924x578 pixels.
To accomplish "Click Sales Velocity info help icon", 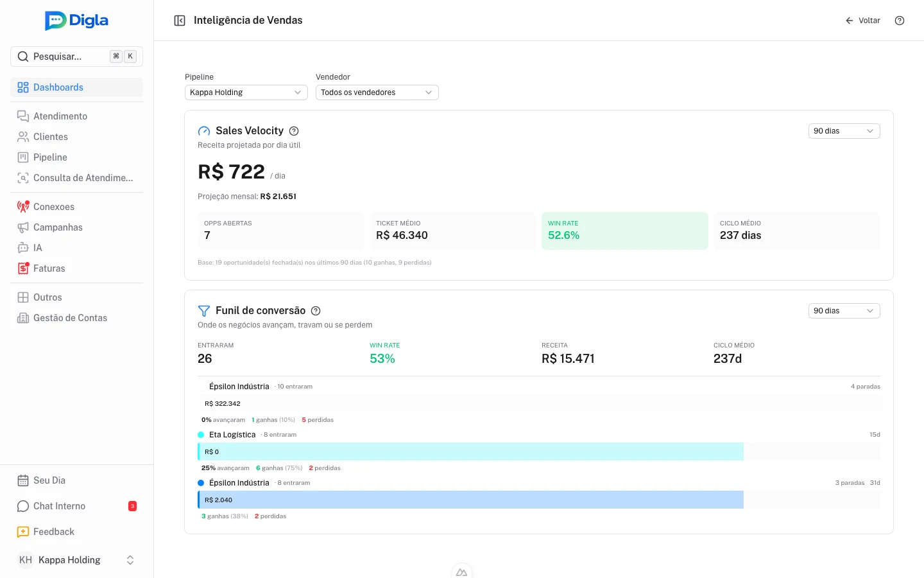I will point(294,131).
